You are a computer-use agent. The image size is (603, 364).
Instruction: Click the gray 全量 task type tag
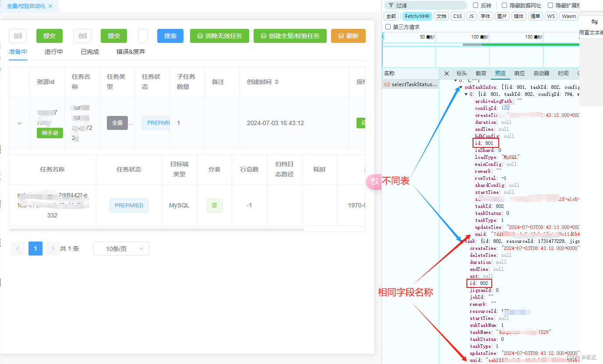[117, 123]
